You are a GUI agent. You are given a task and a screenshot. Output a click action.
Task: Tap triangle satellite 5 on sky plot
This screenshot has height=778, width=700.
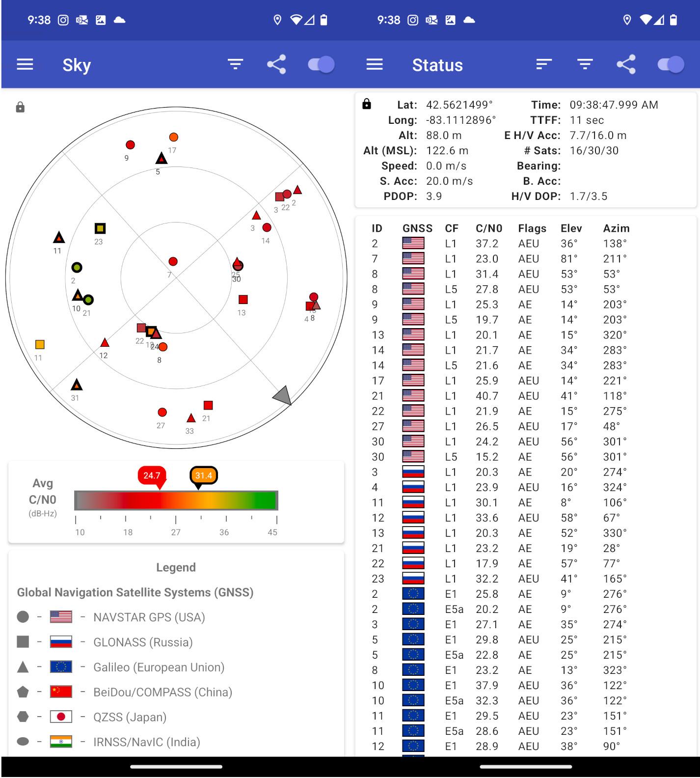coord(162,158)
